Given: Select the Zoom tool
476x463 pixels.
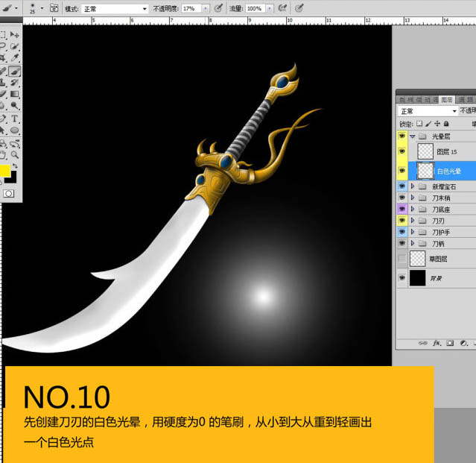Looking at the screenshot, I should (x=14, y=155).
